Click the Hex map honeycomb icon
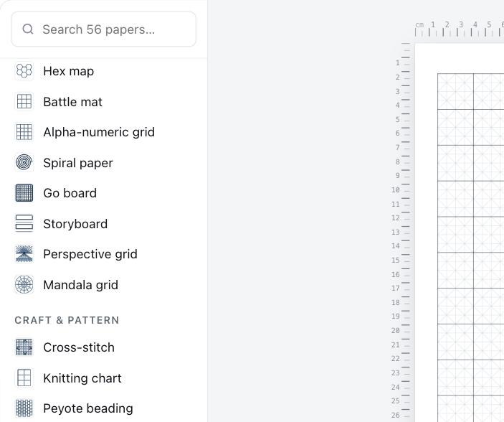Image resolution: width=504 pixels, height=422 pixels. [24, 71]
